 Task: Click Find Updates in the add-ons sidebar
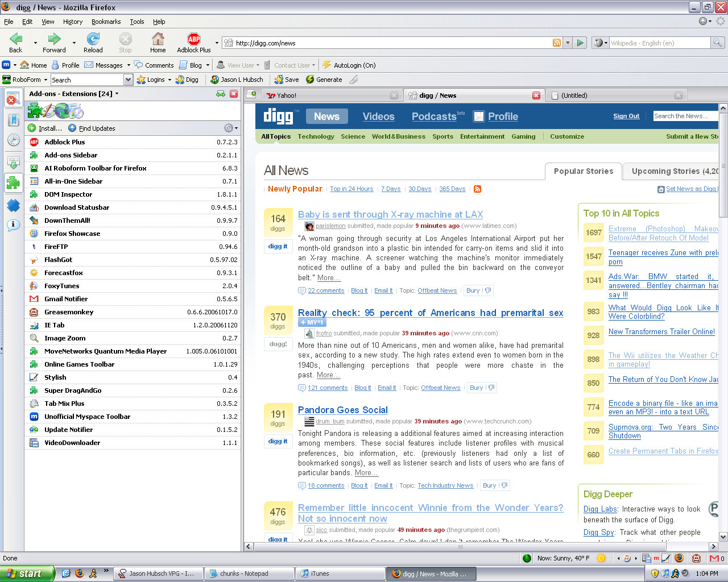click(x=92, y=128)
